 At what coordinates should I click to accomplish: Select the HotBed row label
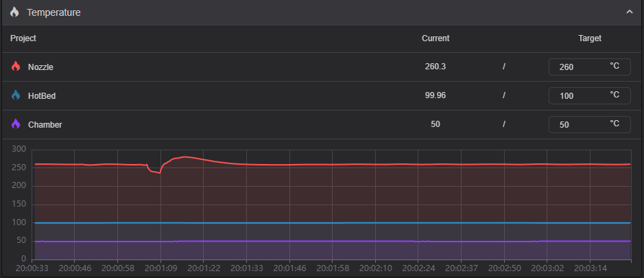tap(42, 96)
